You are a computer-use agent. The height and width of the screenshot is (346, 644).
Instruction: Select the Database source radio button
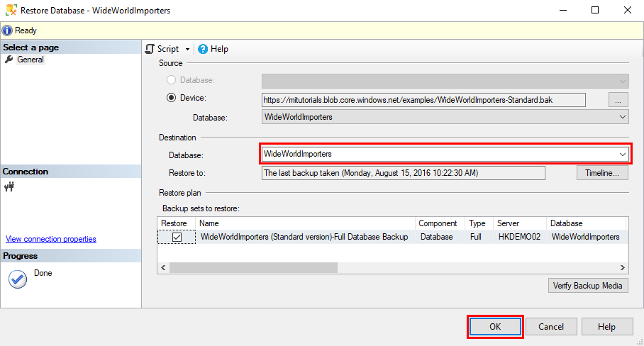point(171,81)
